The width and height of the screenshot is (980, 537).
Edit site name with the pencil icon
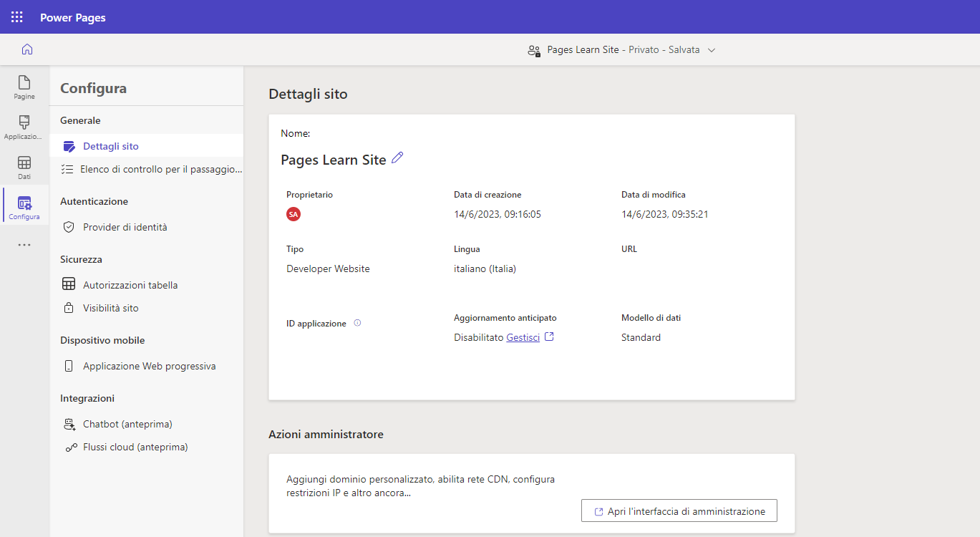point(397,158)
